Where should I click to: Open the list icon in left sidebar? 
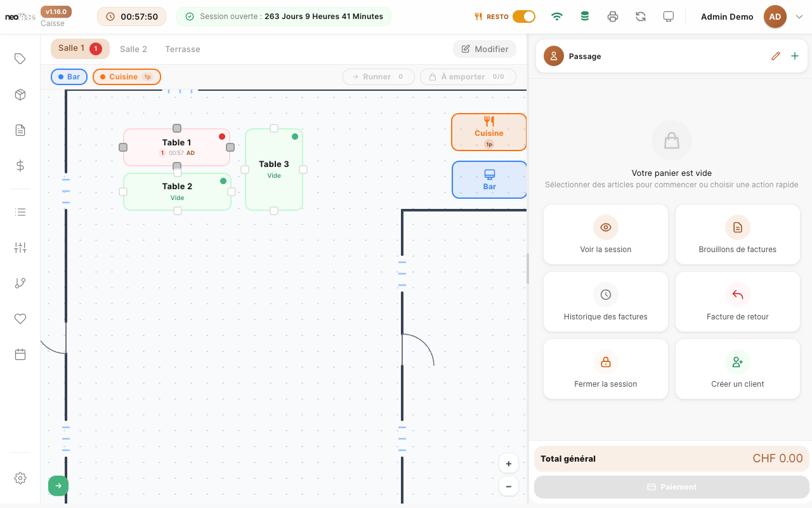(20, 212)
